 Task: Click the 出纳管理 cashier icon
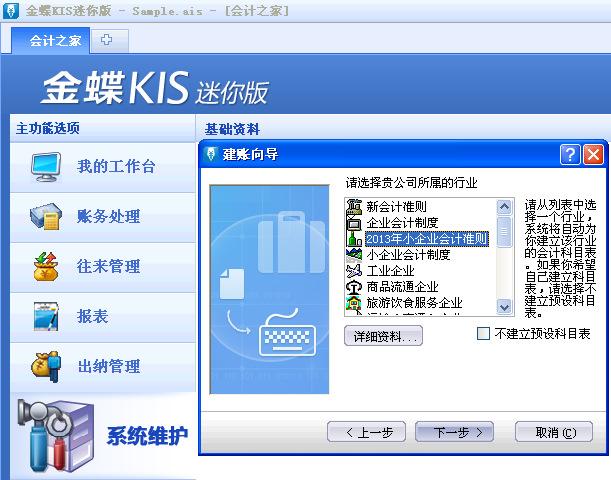[46, 366]
